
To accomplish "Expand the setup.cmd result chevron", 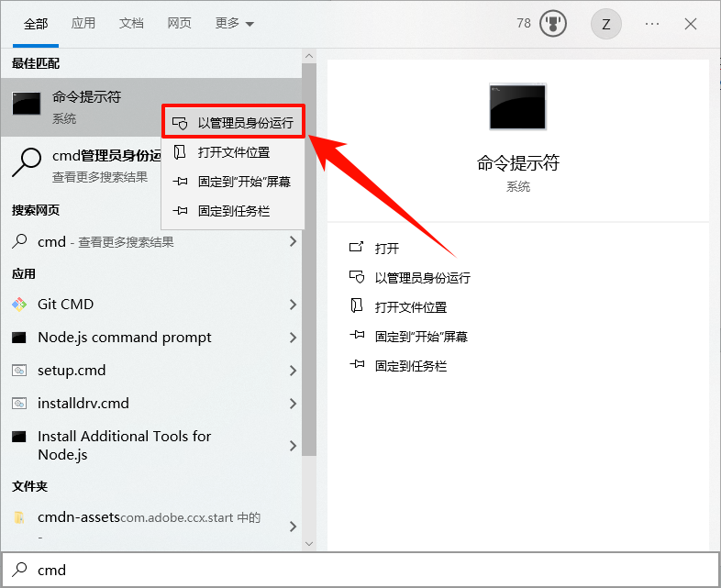I will 293,371.
